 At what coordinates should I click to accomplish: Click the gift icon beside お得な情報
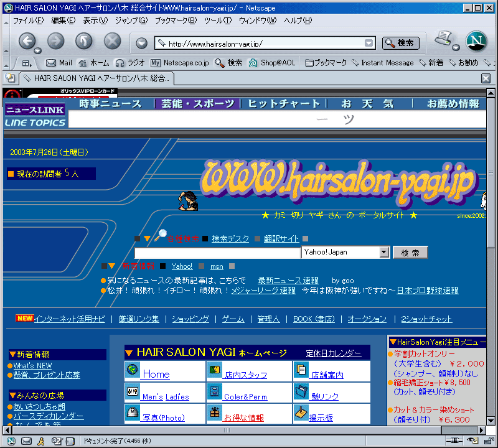pos(215,412)
